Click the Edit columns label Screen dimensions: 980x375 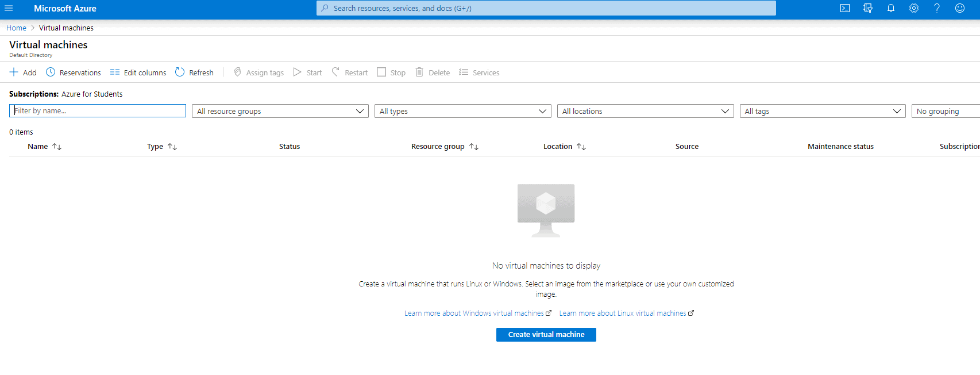145,72
